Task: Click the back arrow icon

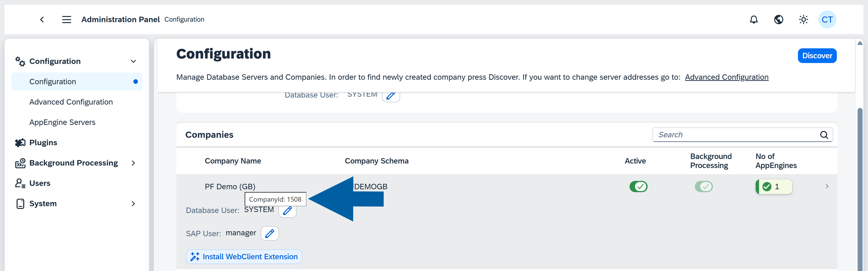Action: pyautogui.click(x=42, y=20)
